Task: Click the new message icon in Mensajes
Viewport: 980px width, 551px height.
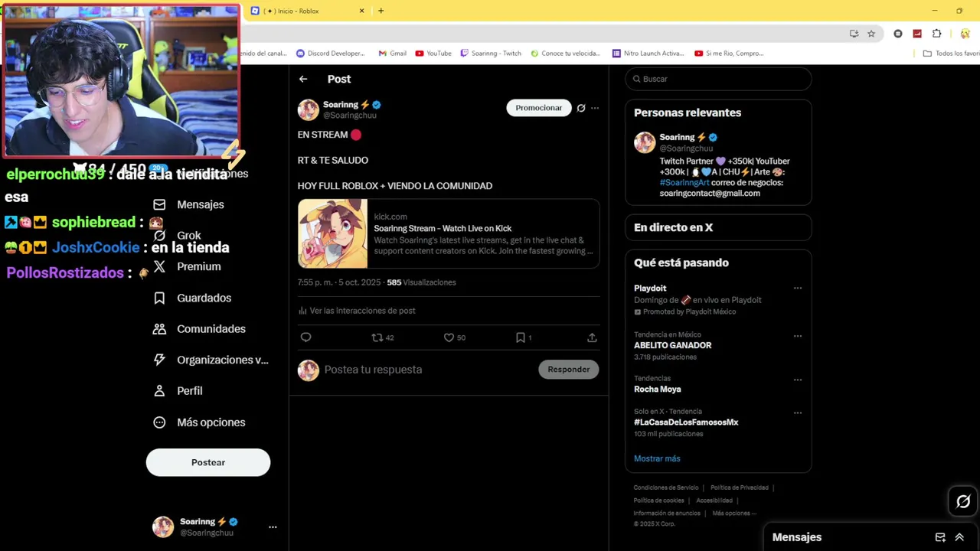Action: 940,537
